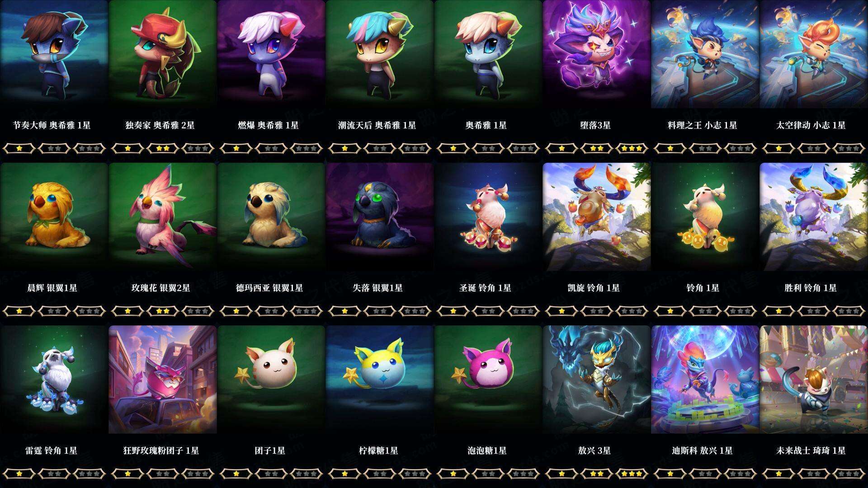Select the 未来战士 琦琦 portrait

click(x=814, y=380)
